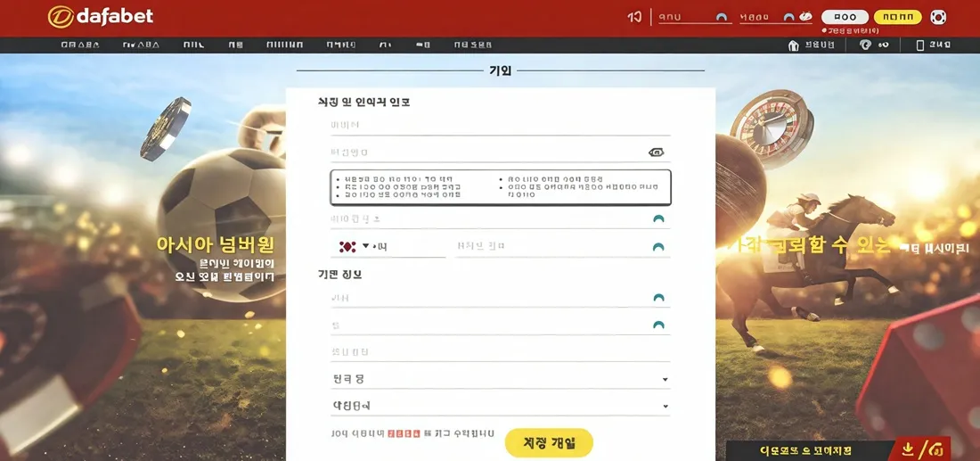The height and width of the screenshot is (461, 980).
Task: Click the Dafabet logo in header
Action: pyautogui.click(x=100, y=16)
